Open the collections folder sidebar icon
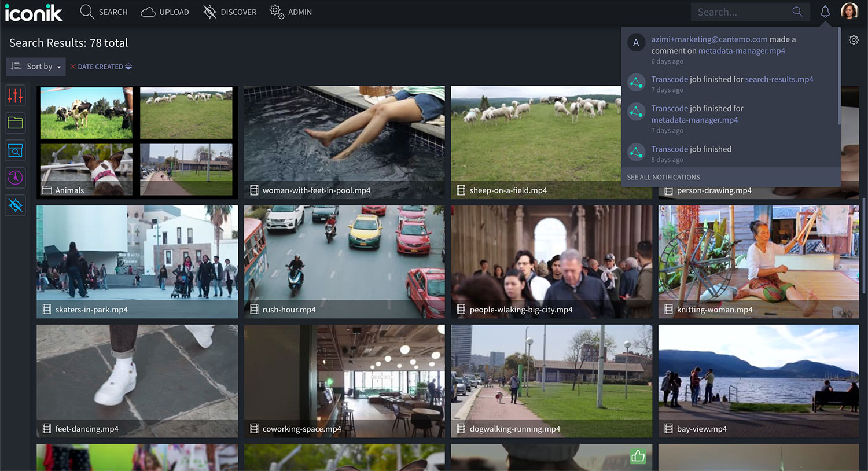 (16, 123)
